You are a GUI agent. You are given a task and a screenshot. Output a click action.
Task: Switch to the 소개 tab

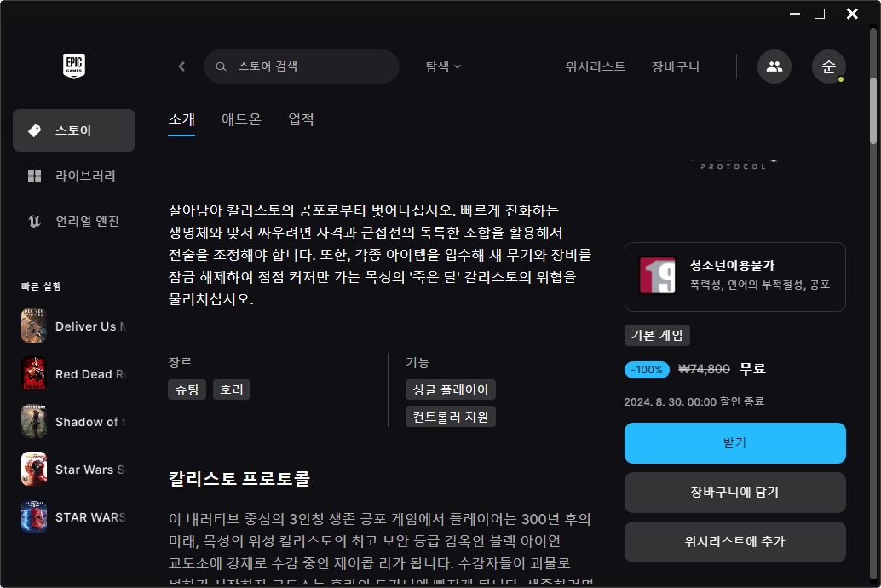pyautogui.click(x=181, y=119)
